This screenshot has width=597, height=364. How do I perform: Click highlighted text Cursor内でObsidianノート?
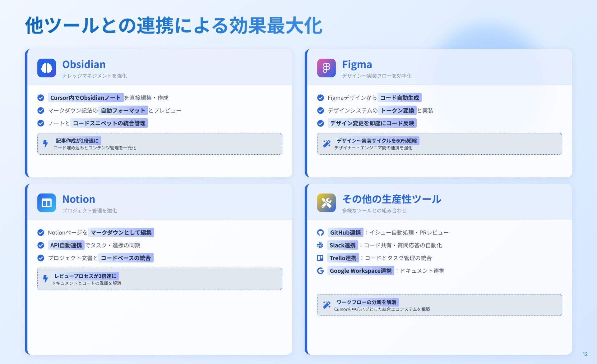[86, 98]
